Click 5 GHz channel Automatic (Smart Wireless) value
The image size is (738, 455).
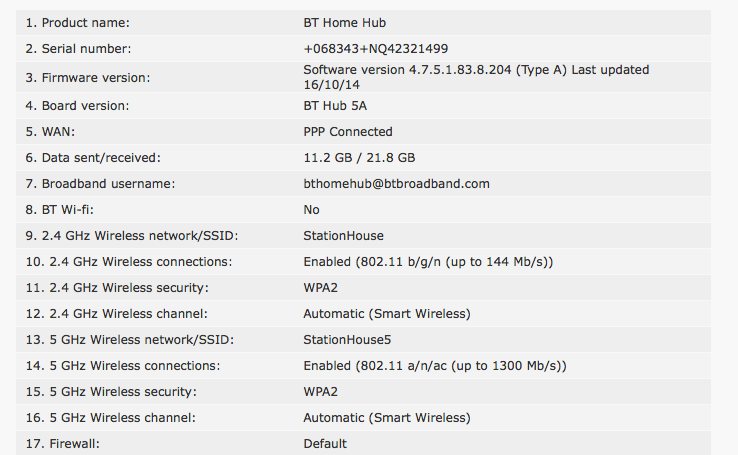pyautogui.click(x=387, y=418)
